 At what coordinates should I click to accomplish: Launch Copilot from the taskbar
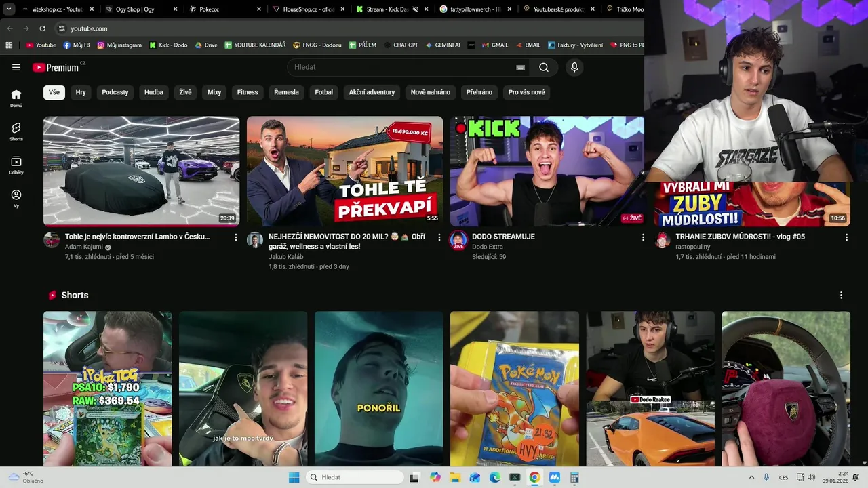435,477
